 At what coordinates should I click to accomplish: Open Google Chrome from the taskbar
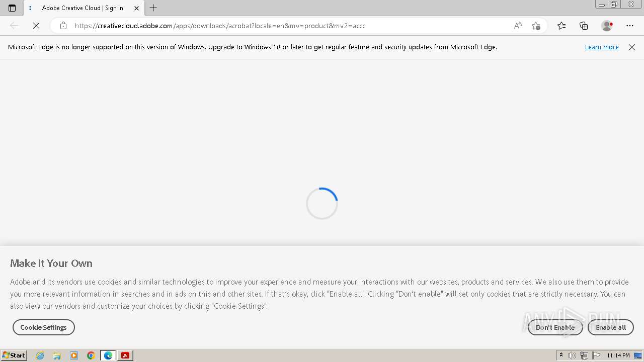[91, 355]
